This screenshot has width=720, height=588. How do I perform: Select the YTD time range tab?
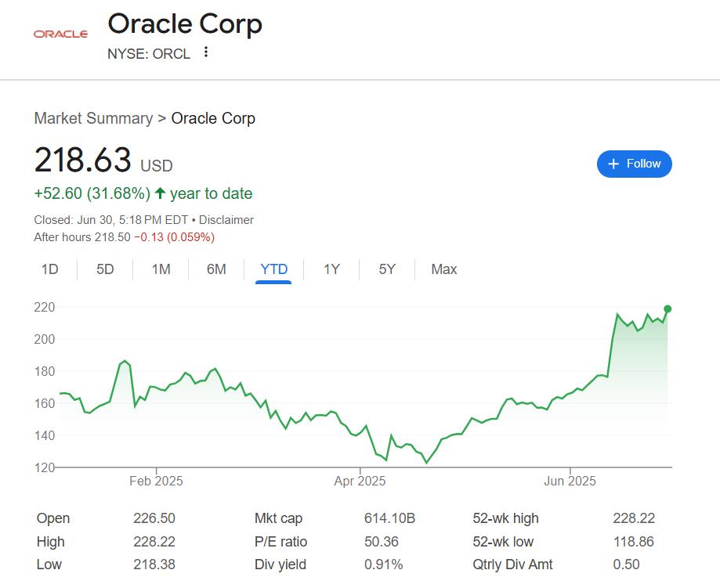(274, 269)
